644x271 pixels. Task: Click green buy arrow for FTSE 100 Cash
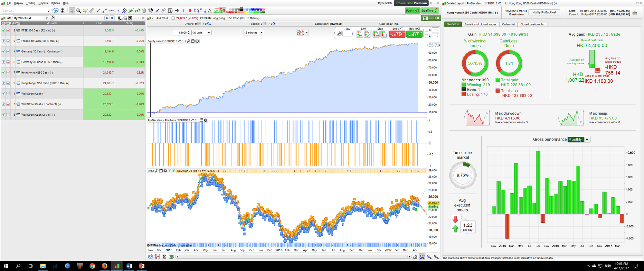(3, 31)
